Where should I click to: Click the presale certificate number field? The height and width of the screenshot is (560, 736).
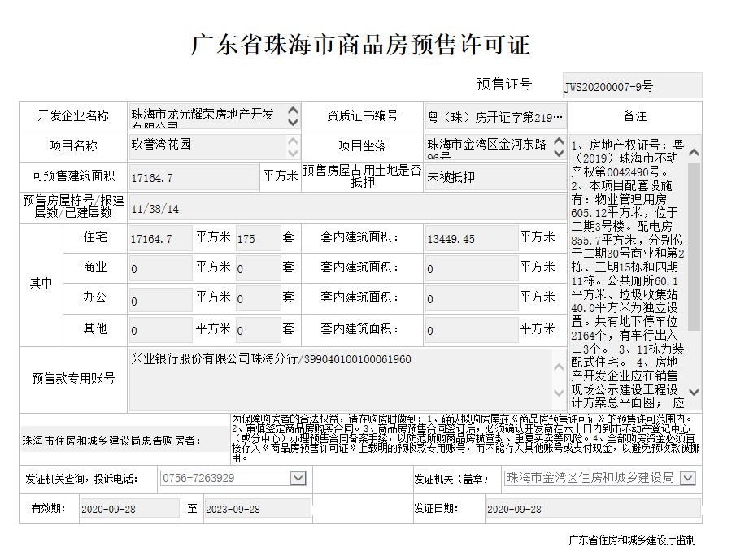click(x=631, y=85)
